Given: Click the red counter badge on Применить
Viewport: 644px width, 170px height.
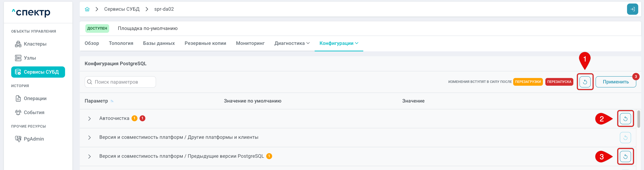Looking at the screenshot, I should pos(635,77).
